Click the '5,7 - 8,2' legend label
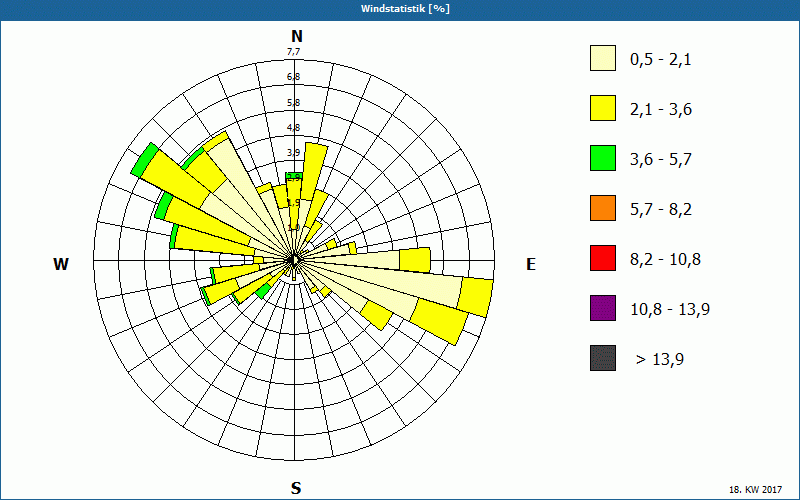The height and width of the screenshot is (500, 800). click(661, 210)
